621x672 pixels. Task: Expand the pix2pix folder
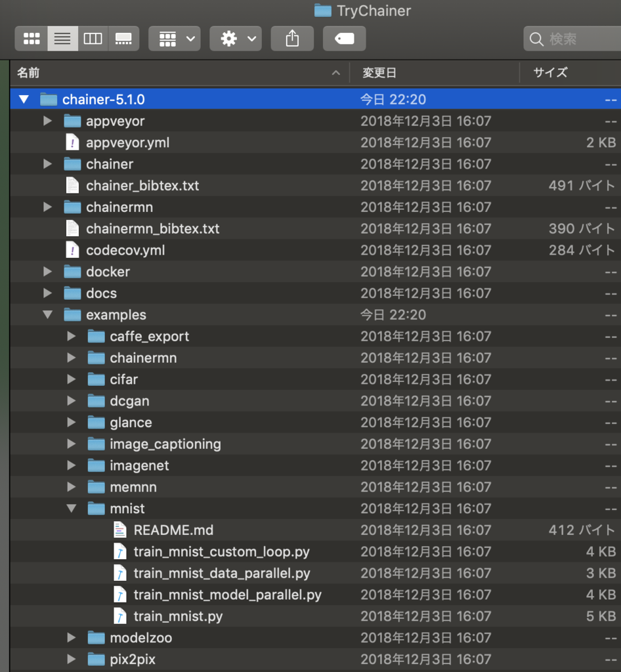[72, 659]
